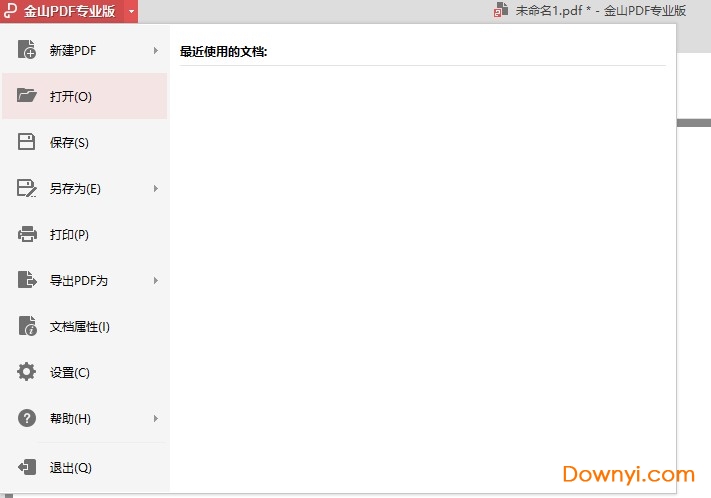
Task: Select the 帮助(H) menu entry
Action: click(85, 418)
